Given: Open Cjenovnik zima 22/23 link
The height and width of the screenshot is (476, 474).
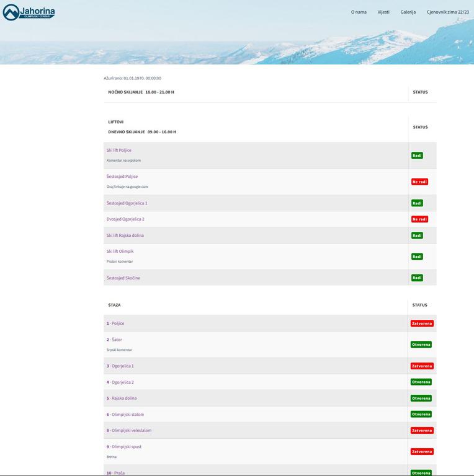Looking at the screenshot, I should coord(447,12).
